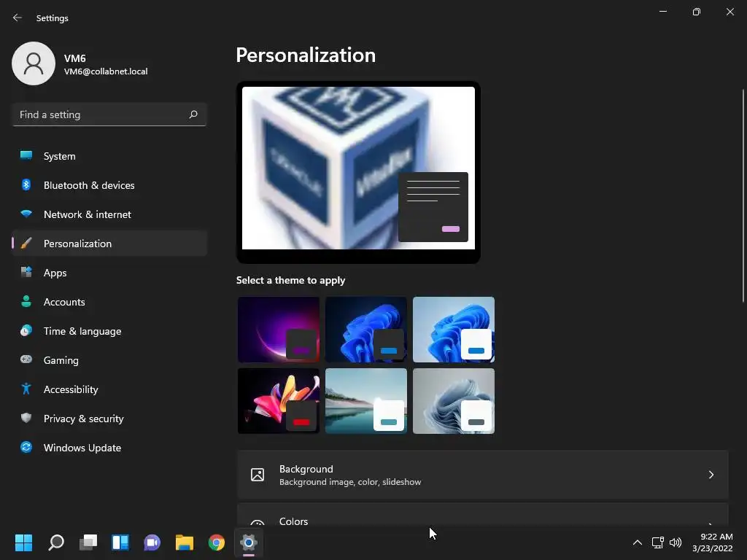The image size is (747, 560).
Task: Apply the purple Glow theme
Action: (x=279, y=330)
